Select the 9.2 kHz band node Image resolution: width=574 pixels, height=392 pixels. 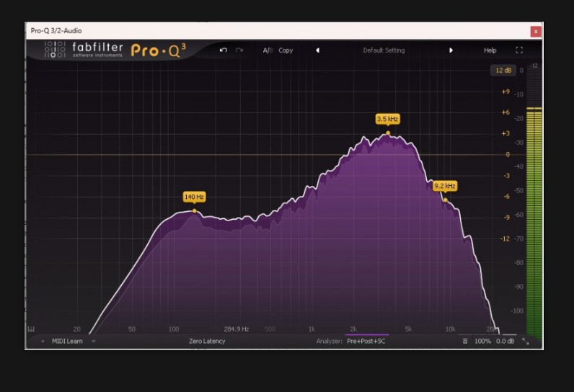[x=446, y=200]
